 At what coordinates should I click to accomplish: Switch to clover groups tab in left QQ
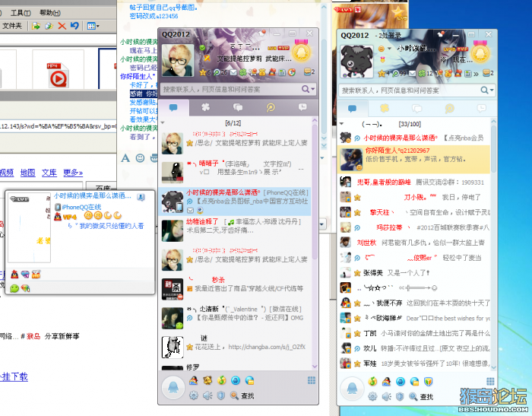[206, 108]
